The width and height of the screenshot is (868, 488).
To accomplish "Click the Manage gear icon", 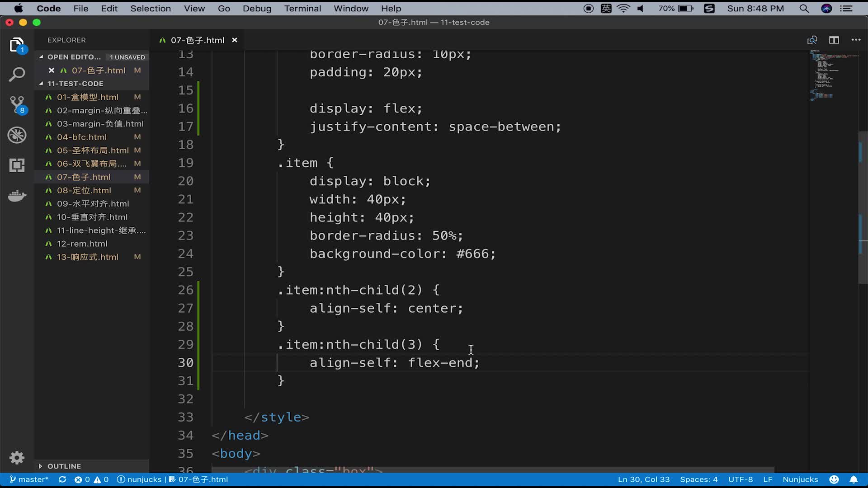I will point(17,458).
